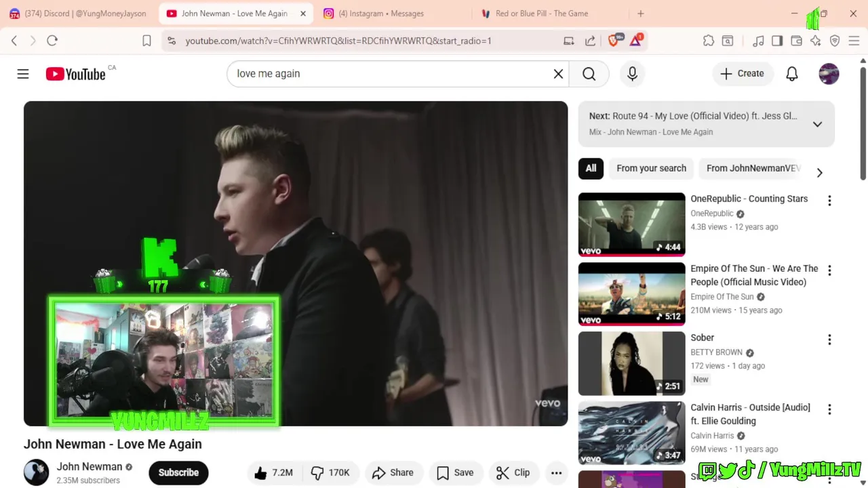Open John Newman channel avatar
The height and width of the screenshot is (488, 868).
36,472
